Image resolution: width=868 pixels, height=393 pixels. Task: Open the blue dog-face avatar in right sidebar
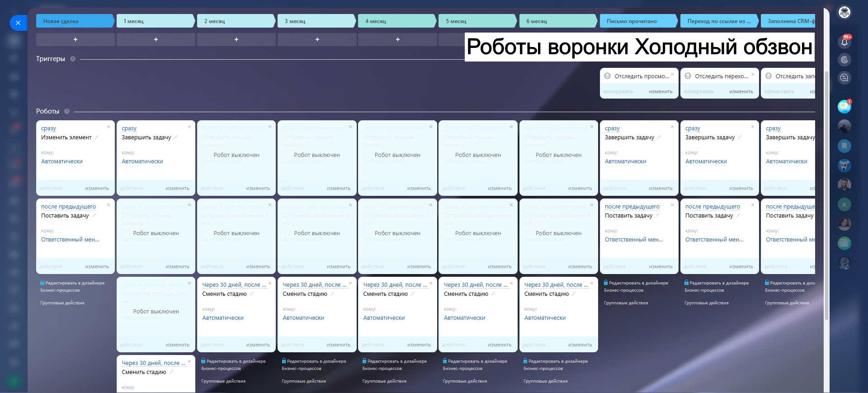(x=844, y=166)
